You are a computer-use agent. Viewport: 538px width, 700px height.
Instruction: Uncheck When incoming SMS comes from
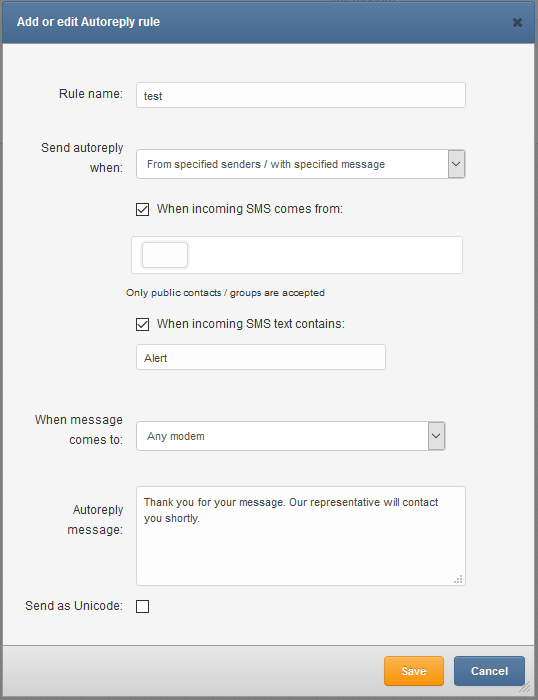142,209
